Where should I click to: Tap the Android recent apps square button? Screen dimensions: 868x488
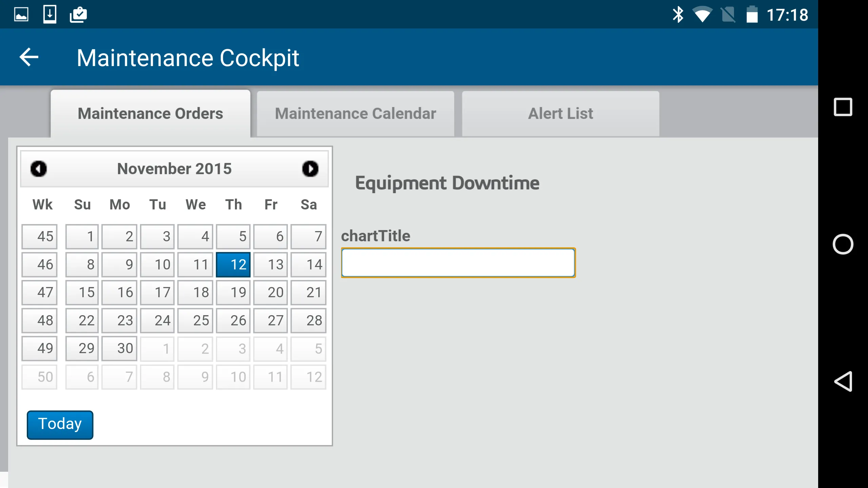point(843,107)
